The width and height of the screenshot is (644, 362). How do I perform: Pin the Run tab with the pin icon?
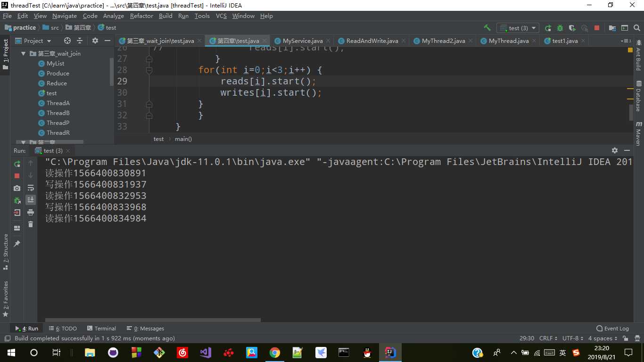point(17,244)
